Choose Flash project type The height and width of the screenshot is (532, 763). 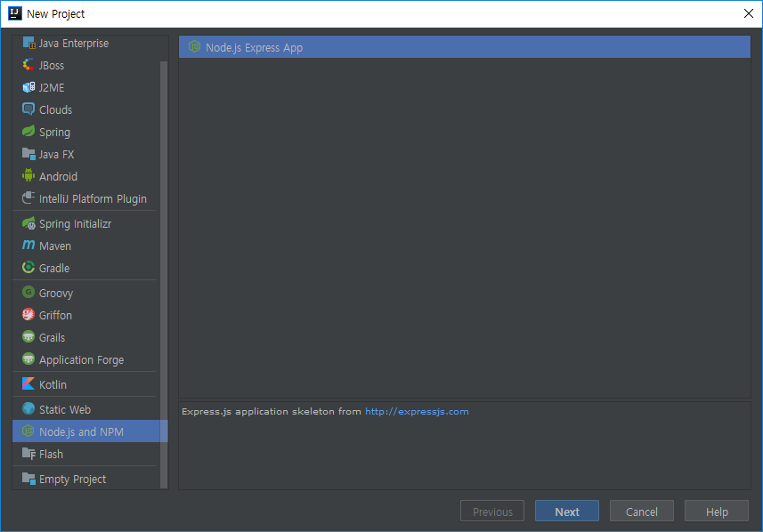pyautogui.click(x=51, y=455)
